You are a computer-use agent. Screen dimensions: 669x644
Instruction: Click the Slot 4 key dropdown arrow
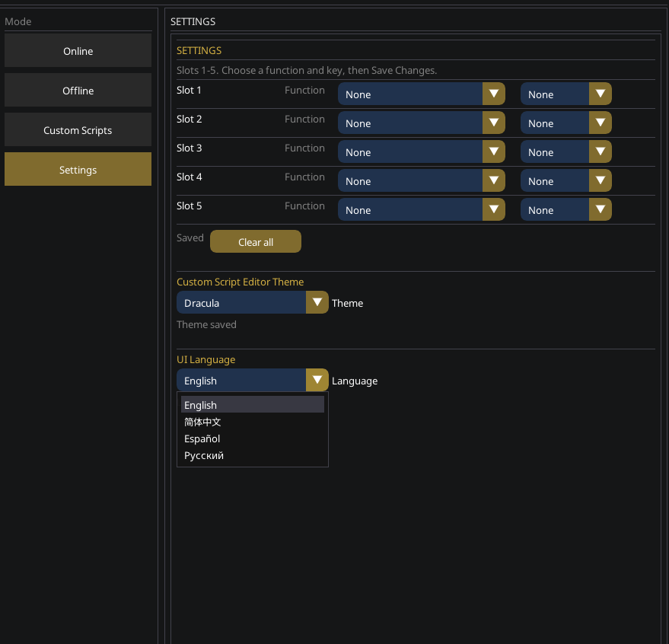(x=600, y=180)
